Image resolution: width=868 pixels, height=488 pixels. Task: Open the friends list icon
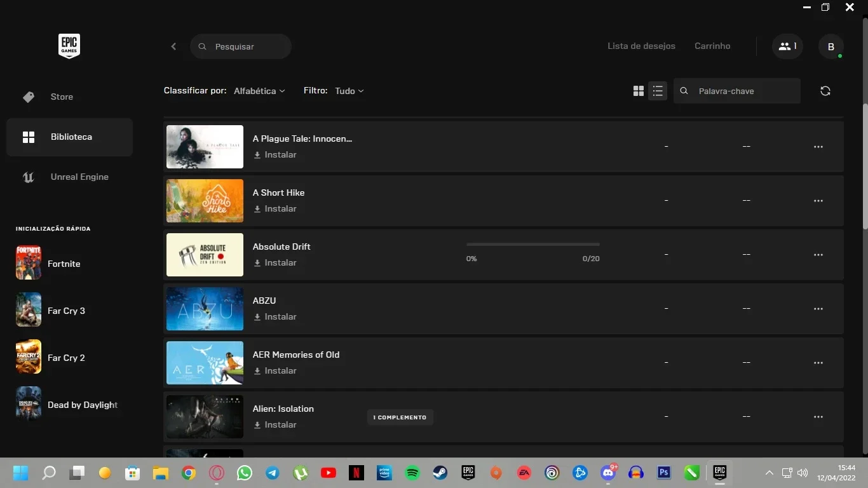pyautogui.click(x=787, y=46)
